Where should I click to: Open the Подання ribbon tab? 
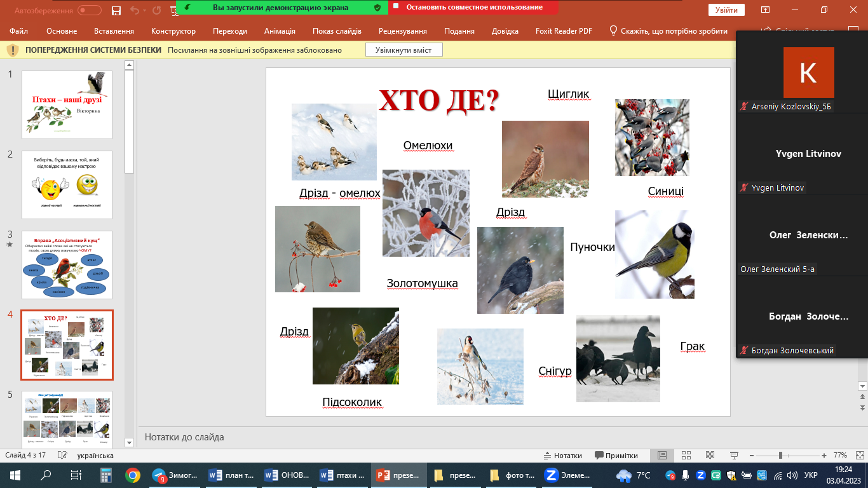[459, 31]
